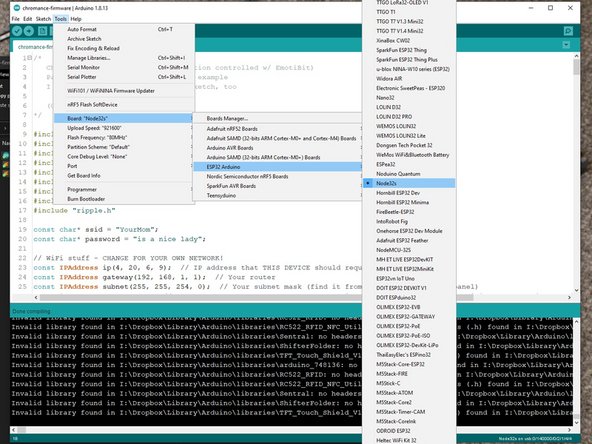
Task: Select LOLIN D32 PRO board
Action: tap(409, 117)
